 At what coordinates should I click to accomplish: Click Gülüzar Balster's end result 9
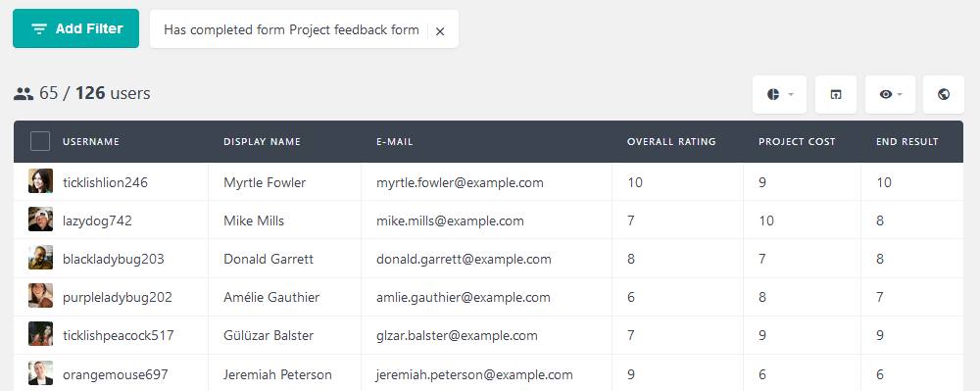click(x=880, y=335)
